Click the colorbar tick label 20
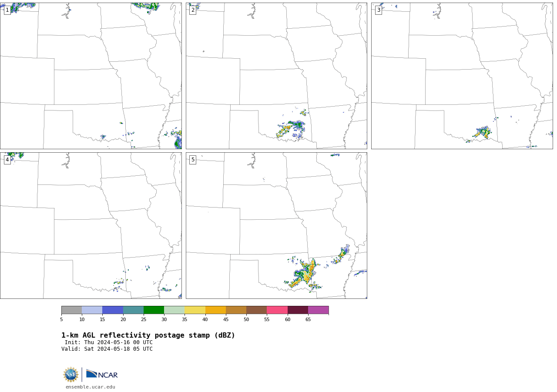Screen dimensions: 557x392 pyautogui.click(x=123, y=320)
